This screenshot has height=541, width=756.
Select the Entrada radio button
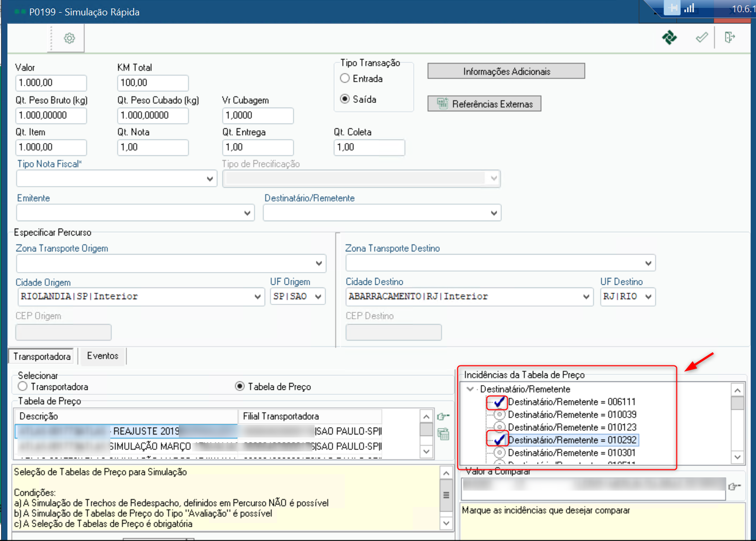click(x=345, y=78)
